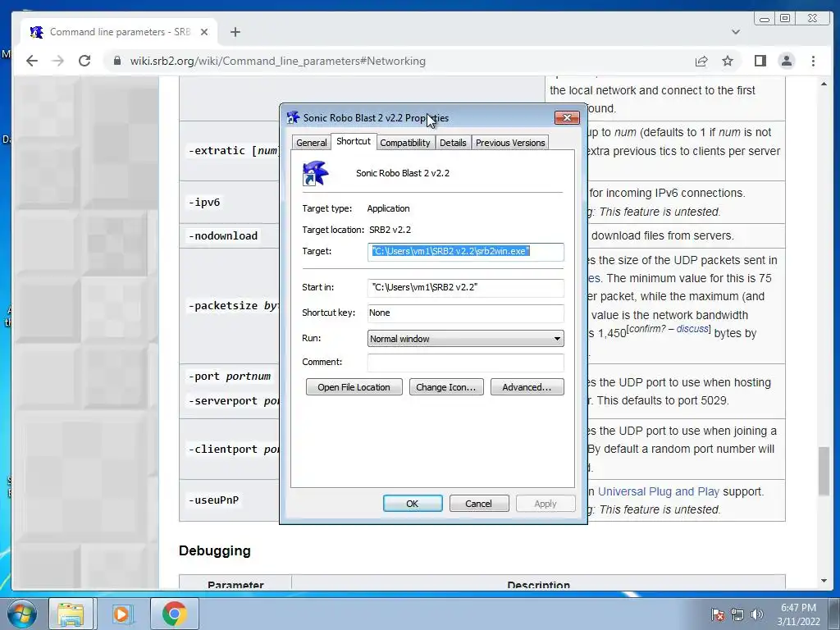Confirm with OK button
Screen dimensions: 840x630
pyautogui.click(x=413, y=504)
